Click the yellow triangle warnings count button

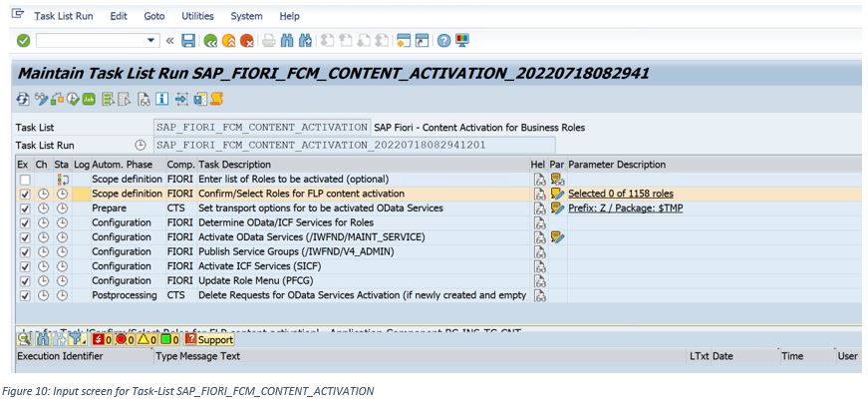point(146,339)
